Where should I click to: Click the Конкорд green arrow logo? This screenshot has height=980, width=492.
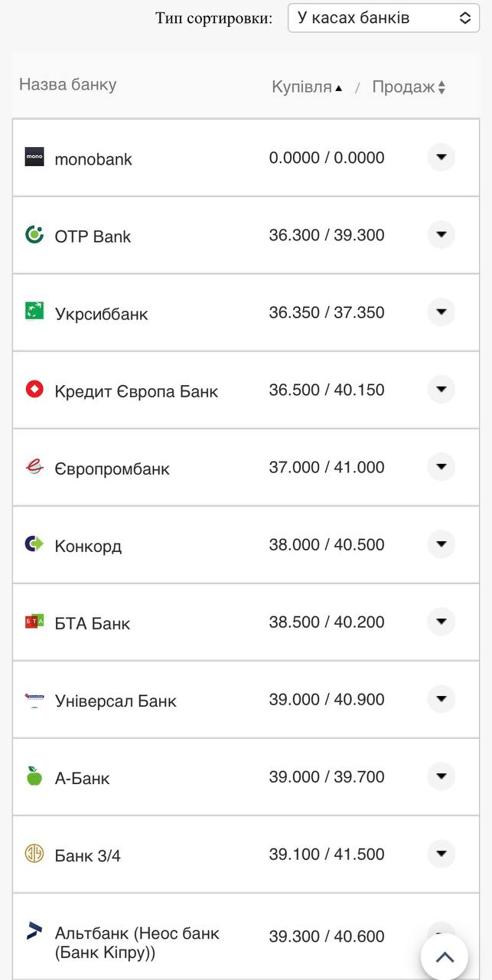point(35,545)
